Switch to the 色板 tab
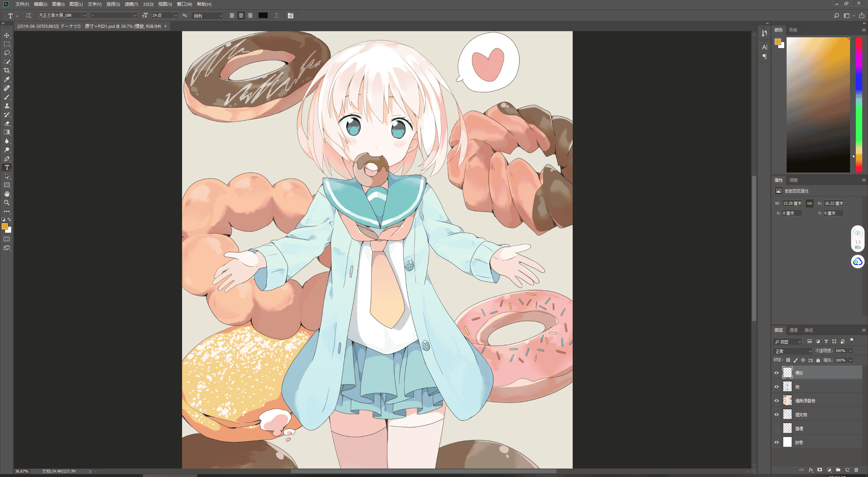868x477 pixels. coord(793,30)
